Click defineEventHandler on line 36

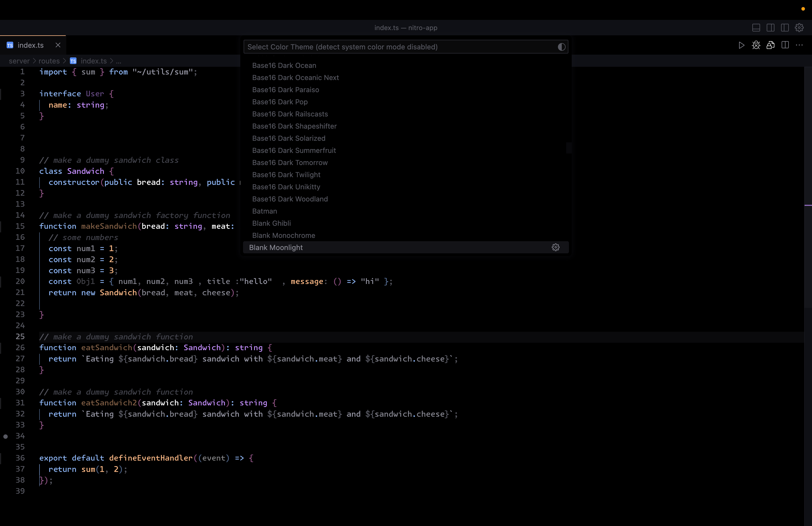(151, 458)
